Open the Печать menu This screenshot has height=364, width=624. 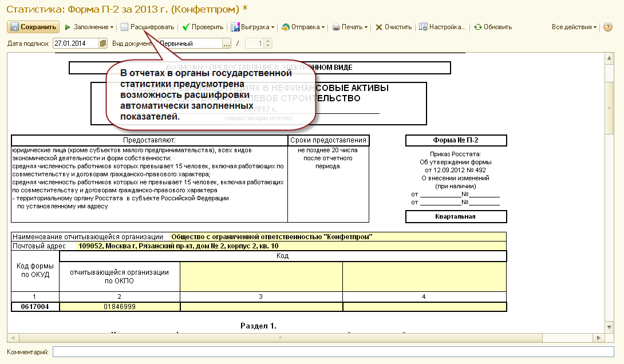[350, 27]
